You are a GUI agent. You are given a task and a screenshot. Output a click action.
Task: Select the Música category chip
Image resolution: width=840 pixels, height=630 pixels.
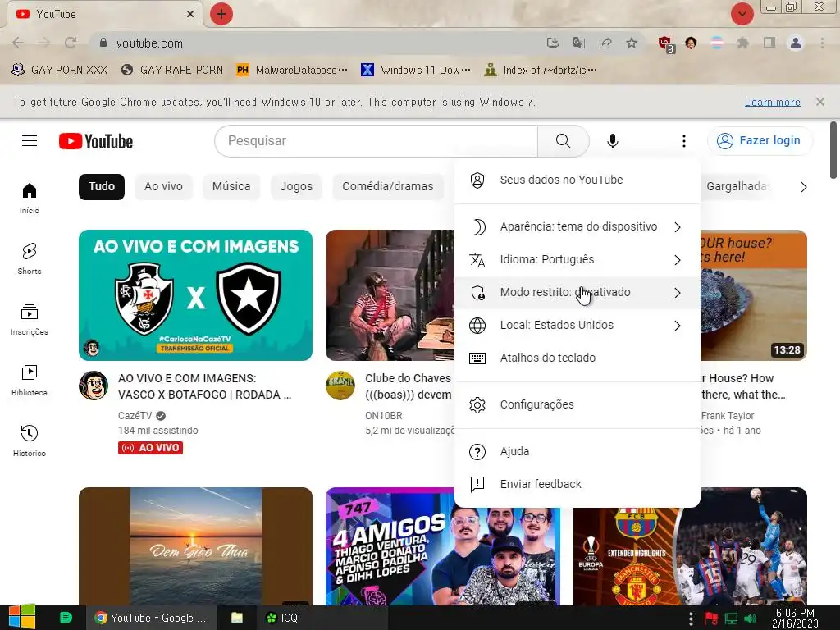click(x=231, y=186)
